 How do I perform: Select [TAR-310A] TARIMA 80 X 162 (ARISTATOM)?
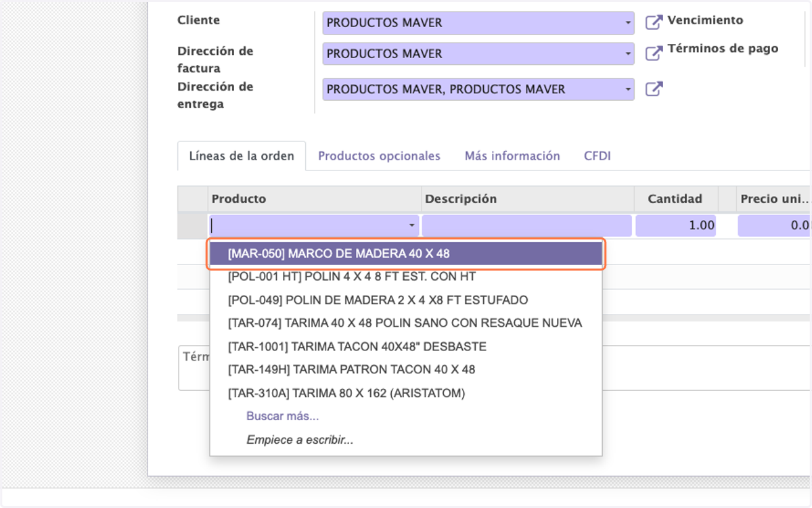pyautogui.click(x=406, y=393)
